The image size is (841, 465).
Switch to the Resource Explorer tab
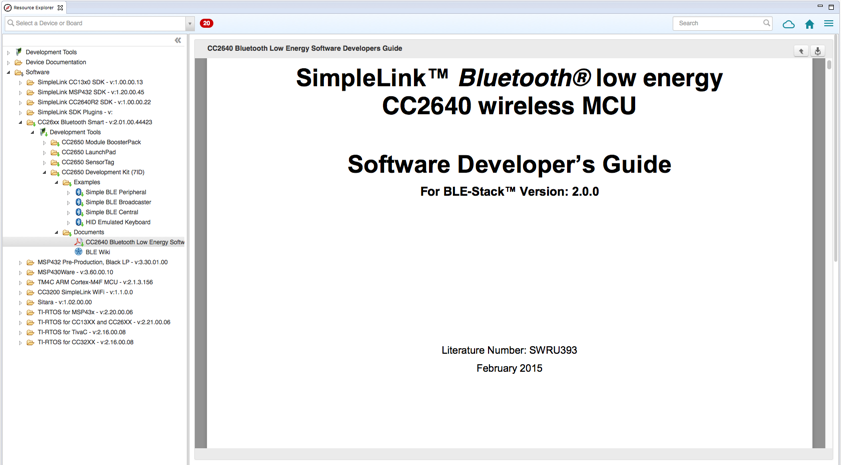click(x=33, y=8)
